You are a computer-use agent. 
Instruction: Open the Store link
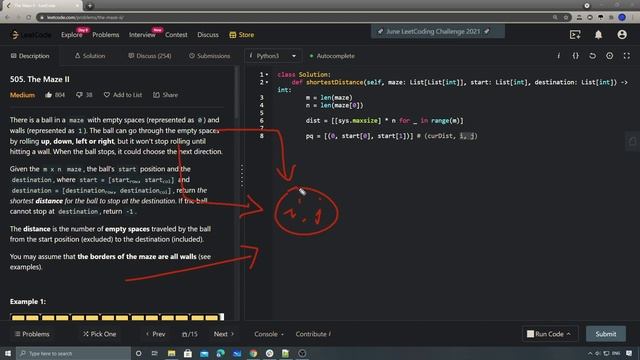coord(242,35)
